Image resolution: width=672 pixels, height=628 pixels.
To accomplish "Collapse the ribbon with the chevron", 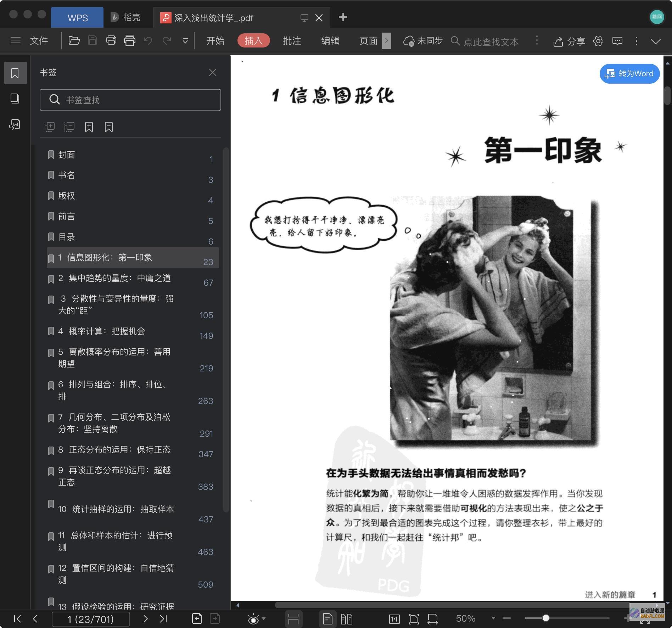I will click(656, 41).
